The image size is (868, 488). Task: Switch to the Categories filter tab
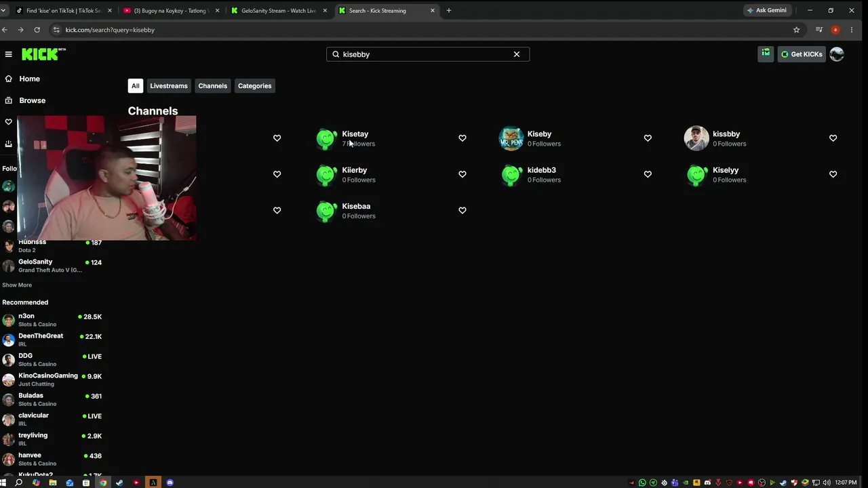click(255, 86)
